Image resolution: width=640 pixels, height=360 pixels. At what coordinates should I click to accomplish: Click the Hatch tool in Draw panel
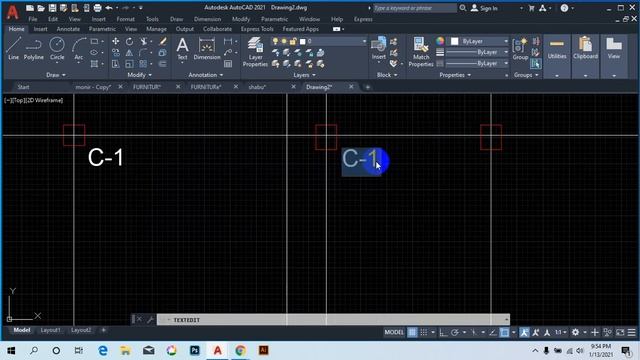pyautogui.click(x=94, y=64)
